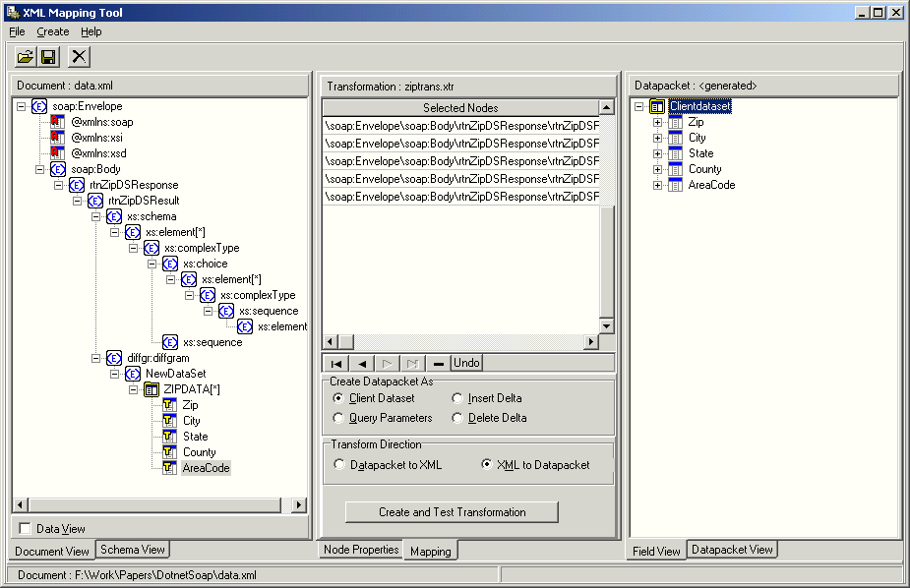Viewport: 910px width, 588px height.
Task: Step back to the previous record
Action: coord(360,362)
